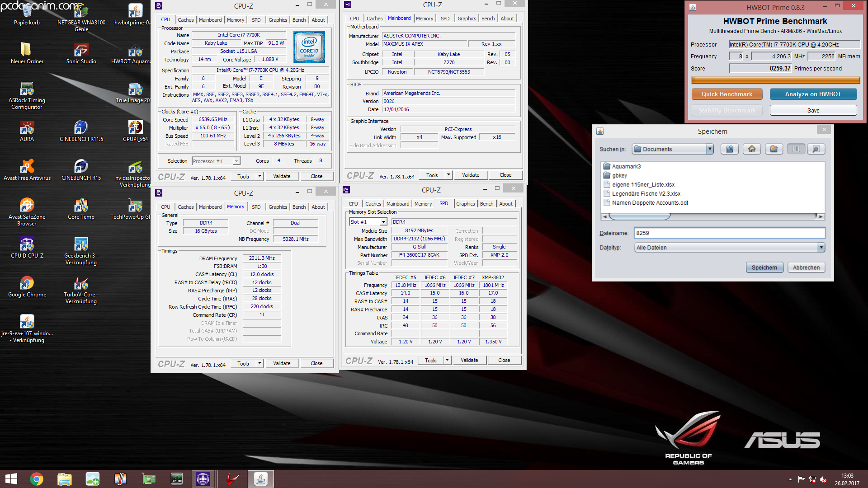Open Chrome from the taskbar
The width and height of the screenshot is (868, 488).
37,479
